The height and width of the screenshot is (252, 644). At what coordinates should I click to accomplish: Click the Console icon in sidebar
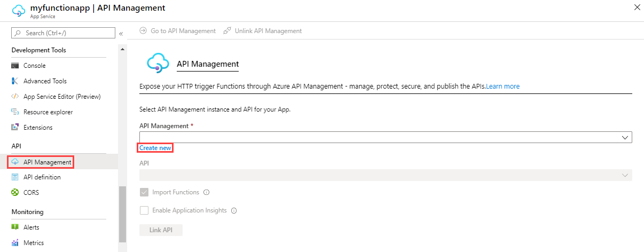(x=15, y=66)
